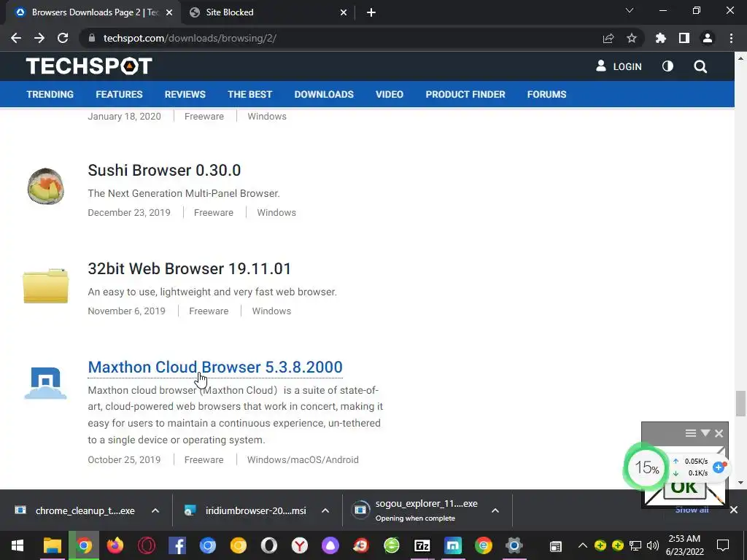
Task: Open the Chrome profile avatar
Action: 708,38
